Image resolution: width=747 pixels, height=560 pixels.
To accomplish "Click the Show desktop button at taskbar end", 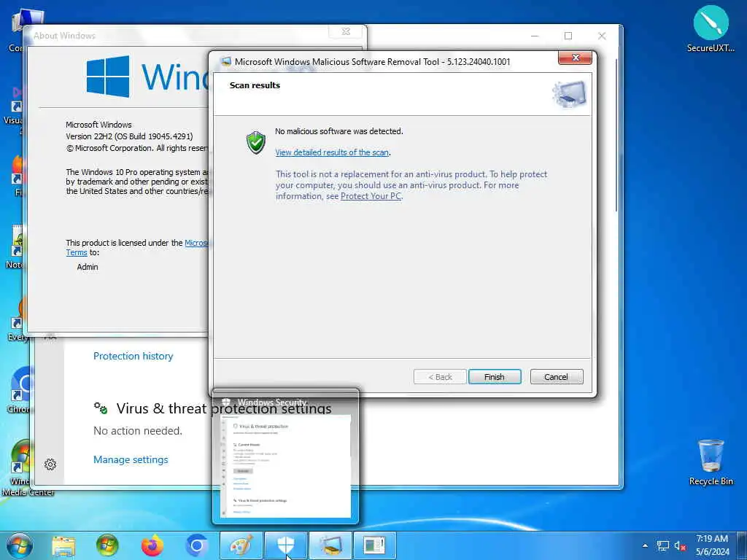I will [x=742, y=545].
